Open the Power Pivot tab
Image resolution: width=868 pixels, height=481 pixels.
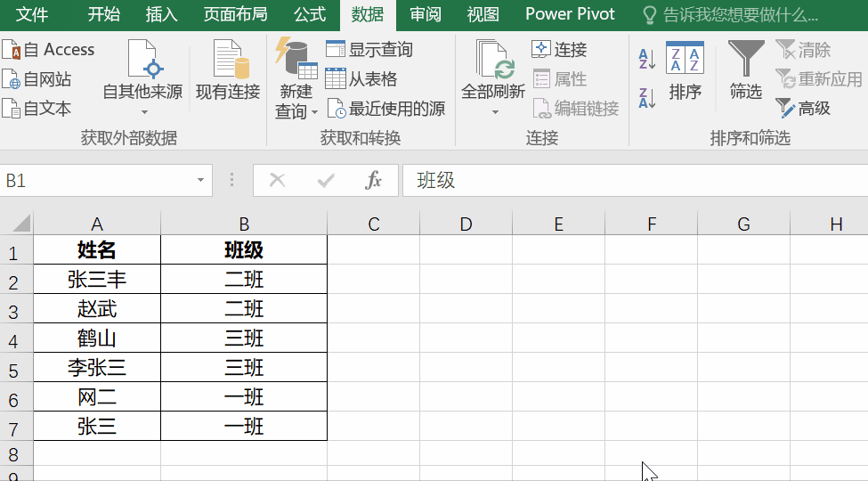click(570, 14)
